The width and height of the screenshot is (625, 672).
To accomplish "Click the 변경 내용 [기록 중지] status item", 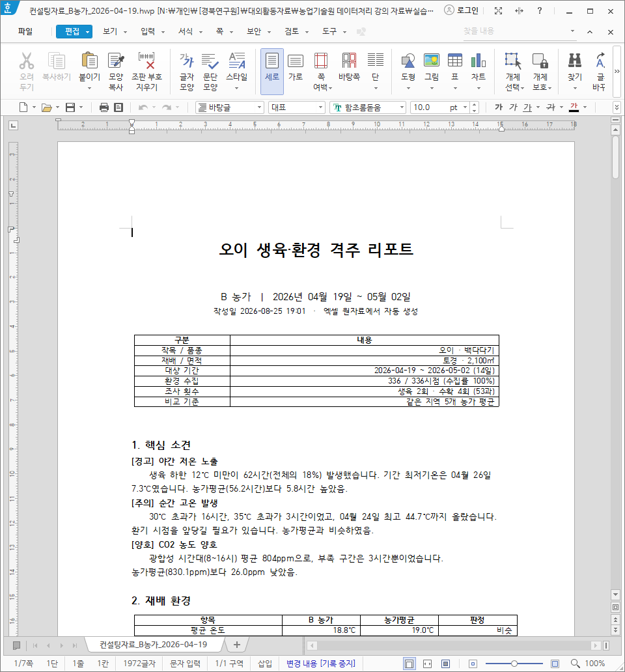I will pos(321,664).
